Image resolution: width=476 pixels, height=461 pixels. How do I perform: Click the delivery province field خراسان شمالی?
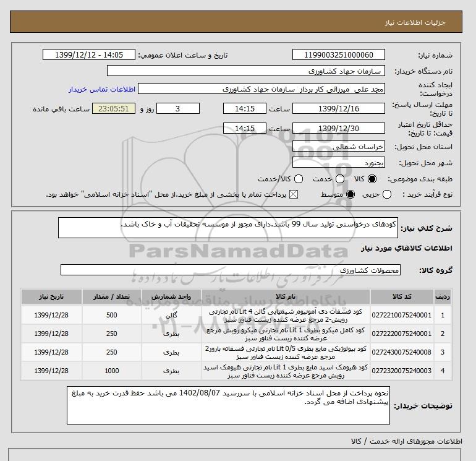click(339, 147)
